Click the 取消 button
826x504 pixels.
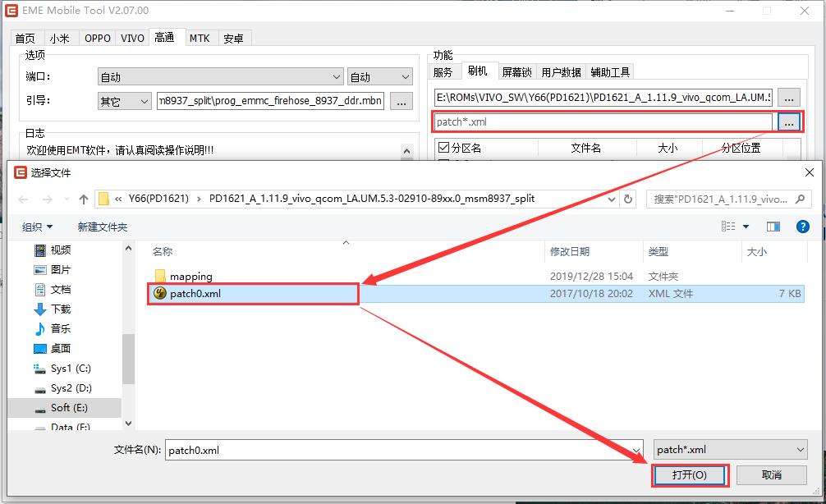pos(771,475)
